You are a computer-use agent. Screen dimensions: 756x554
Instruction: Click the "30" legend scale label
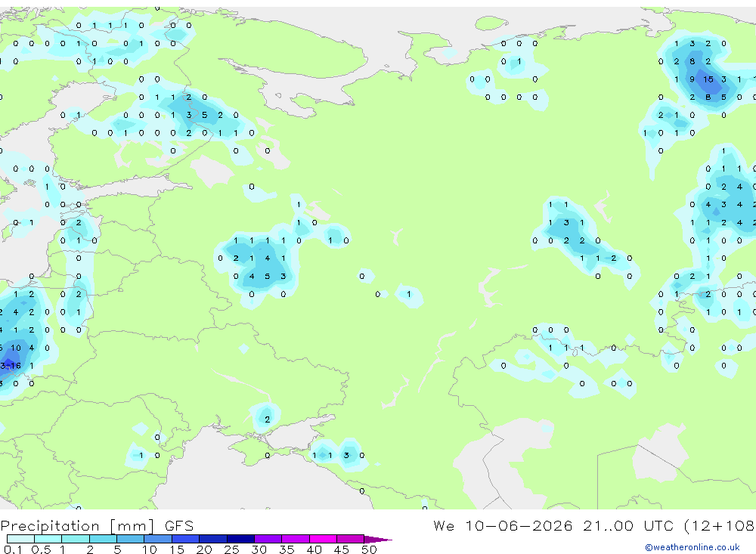pos(259,549)
